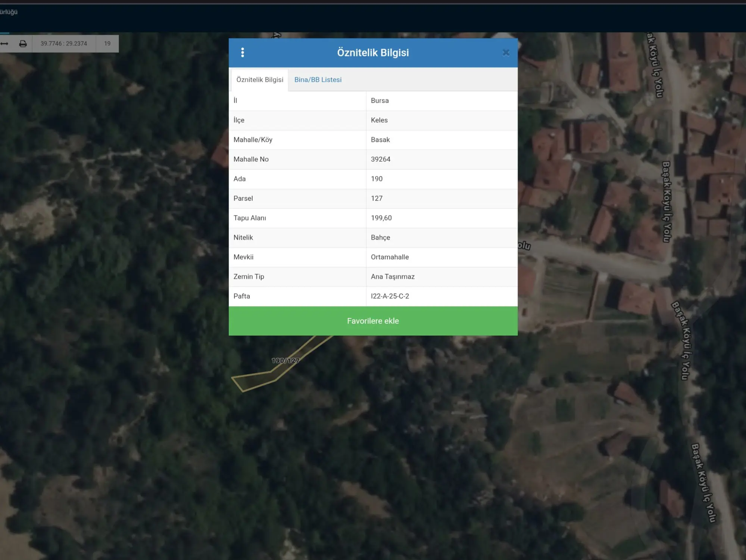The width and height of the screenshot is (746, 560).
Task: Select the horizontal arrow measure tool
Action: click(x=4, y=44)
